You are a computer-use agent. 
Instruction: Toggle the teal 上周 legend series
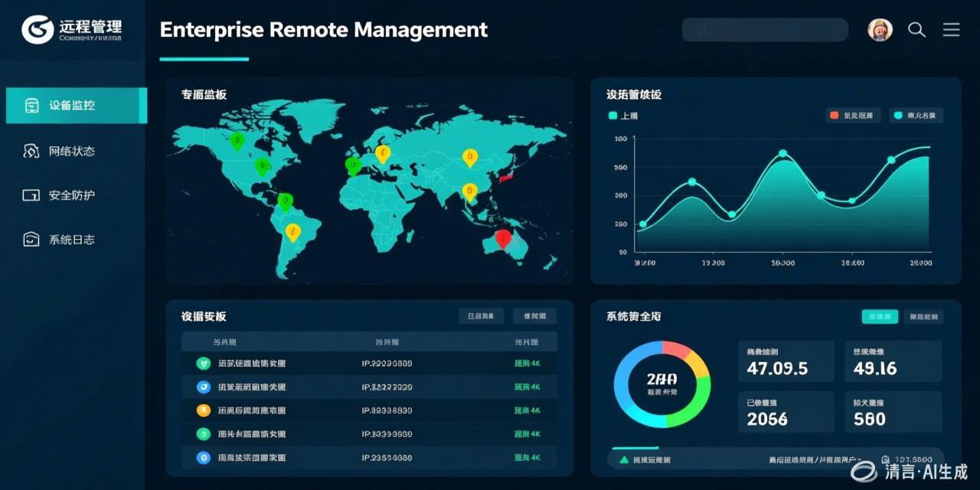click(623, 116)
